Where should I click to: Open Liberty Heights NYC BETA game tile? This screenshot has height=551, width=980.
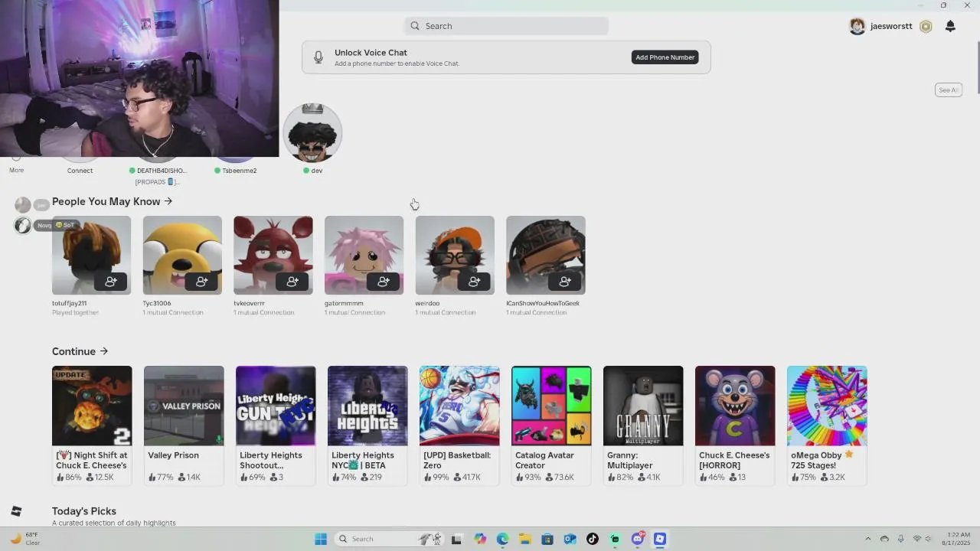click(x=367, y=425)
